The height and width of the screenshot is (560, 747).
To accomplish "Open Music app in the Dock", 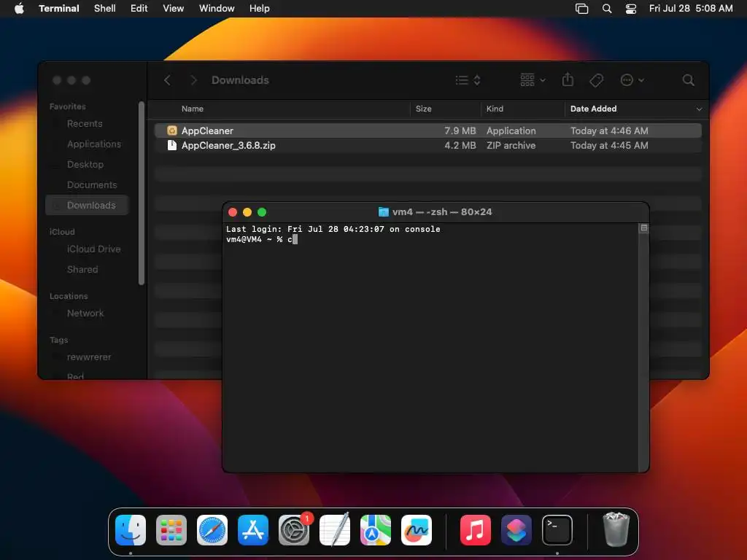I will 476,530.
